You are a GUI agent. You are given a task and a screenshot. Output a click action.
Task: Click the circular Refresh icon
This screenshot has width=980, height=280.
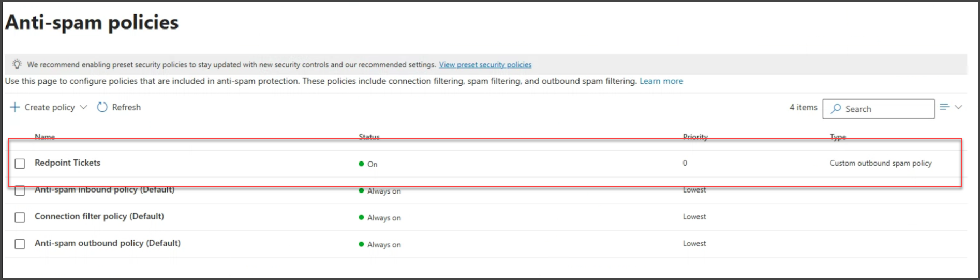click(x=102, y=107)
